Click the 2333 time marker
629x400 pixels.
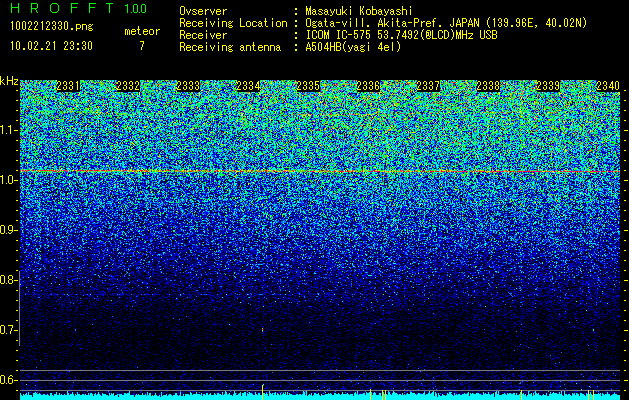pos(188,86)
